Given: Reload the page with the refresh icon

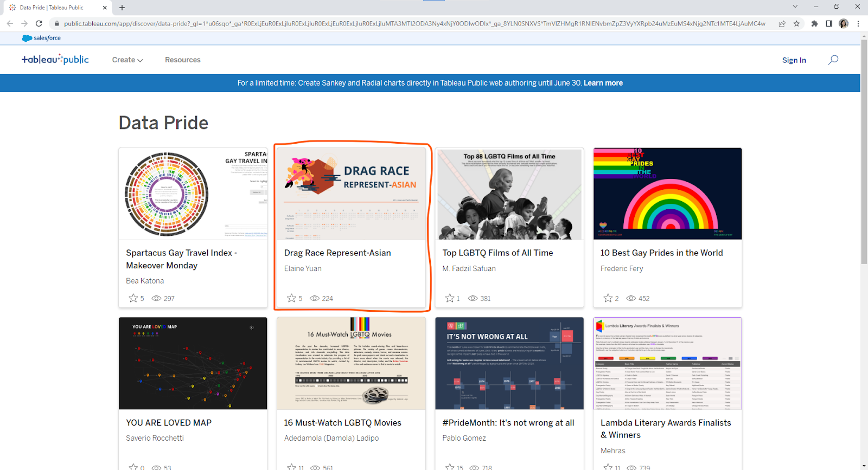Looking at the screenshot, I should tap(39, 23).
